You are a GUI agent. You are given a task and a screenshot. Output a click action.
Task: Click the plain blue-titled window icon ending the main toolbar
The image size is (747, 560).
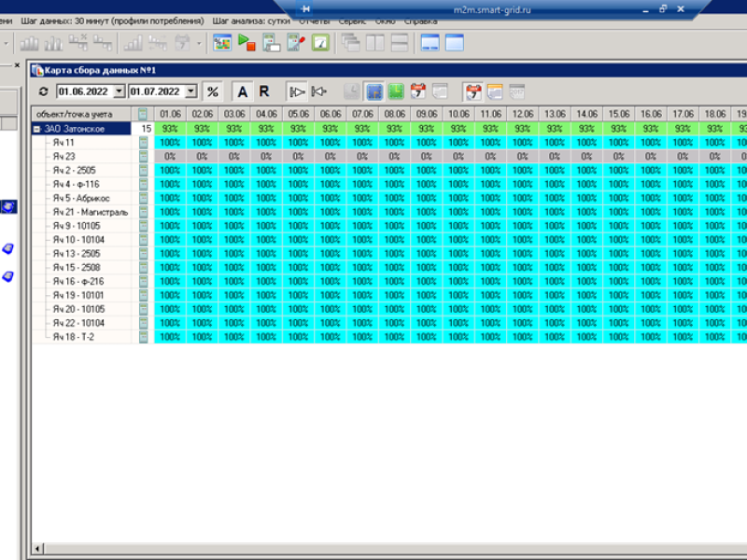tap(455, 43)
